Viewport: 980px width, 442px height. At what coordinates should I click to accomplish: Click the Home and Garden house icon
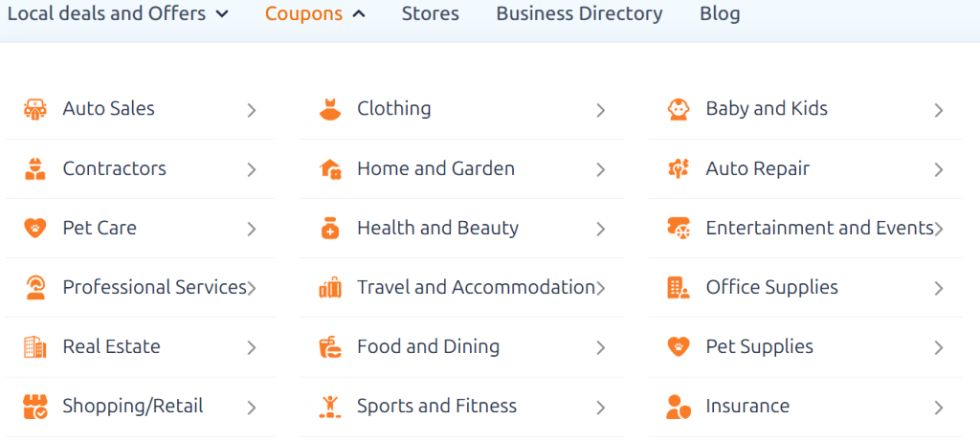(x=330, y=169)
